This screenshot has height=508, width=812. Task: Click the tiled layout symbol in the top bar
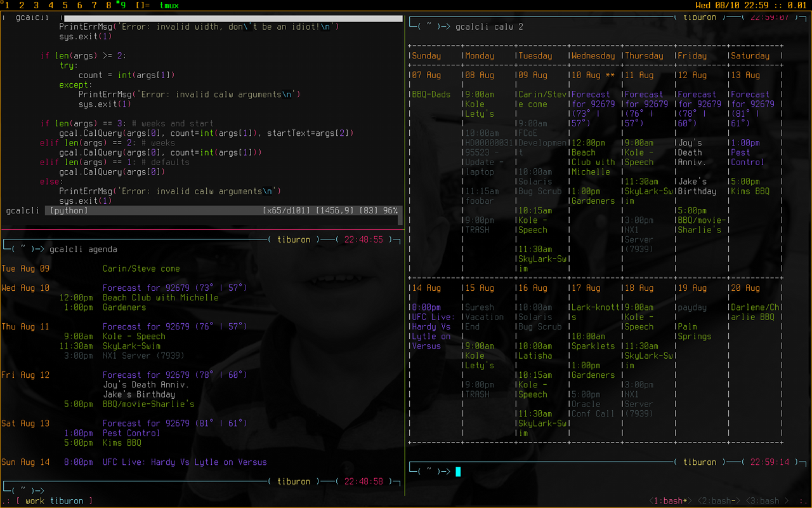[x=143, y=5]
